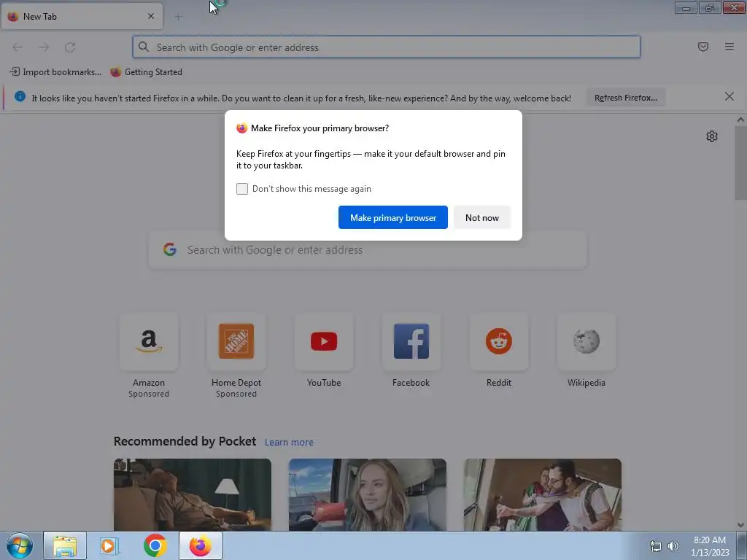
Task: Select the New Tab tab
Action: (x=82, y=17)
